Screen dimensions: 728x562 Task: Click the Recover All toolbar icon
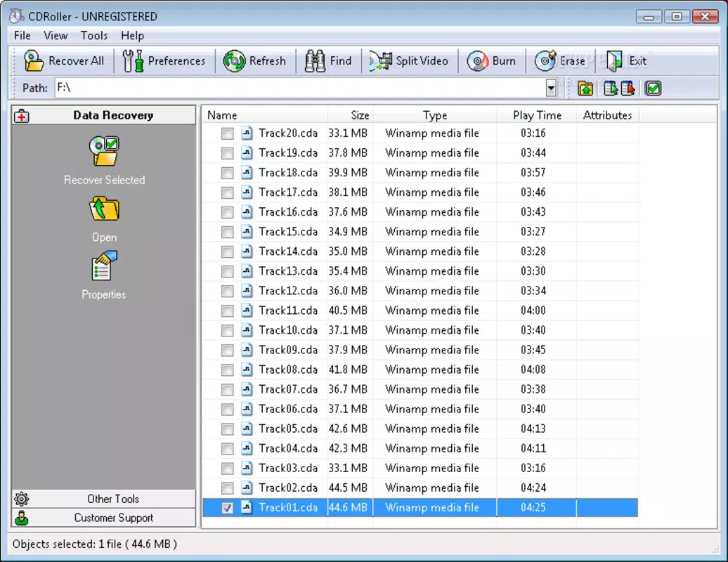[x=34, y=61]
